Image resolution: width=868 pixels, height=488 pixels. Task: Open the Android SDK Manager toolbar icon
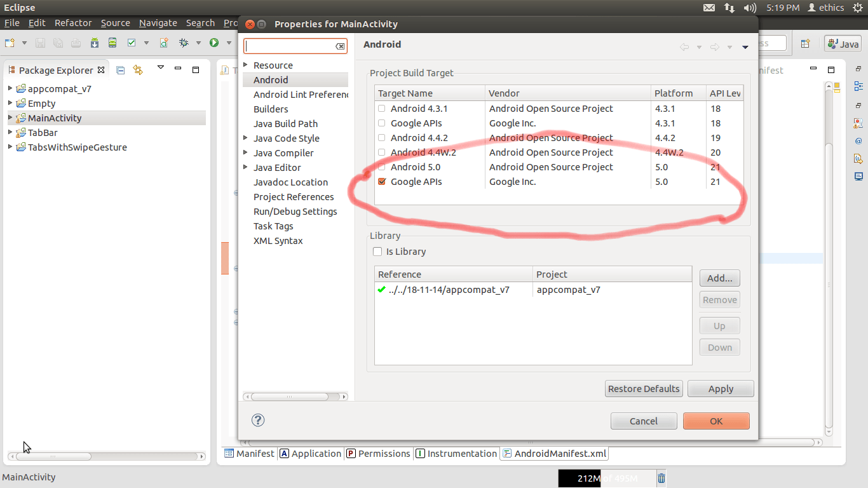point(95,43)
